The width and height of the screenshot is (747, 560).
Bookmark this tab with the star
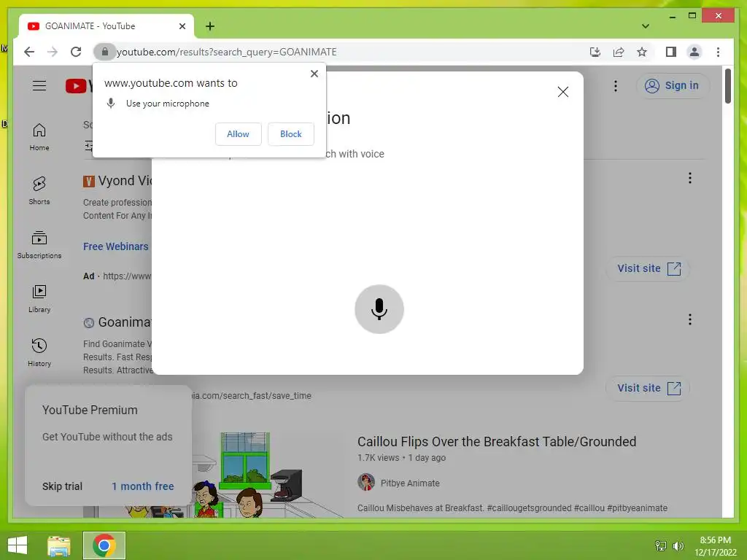click(x=642, y=52)
